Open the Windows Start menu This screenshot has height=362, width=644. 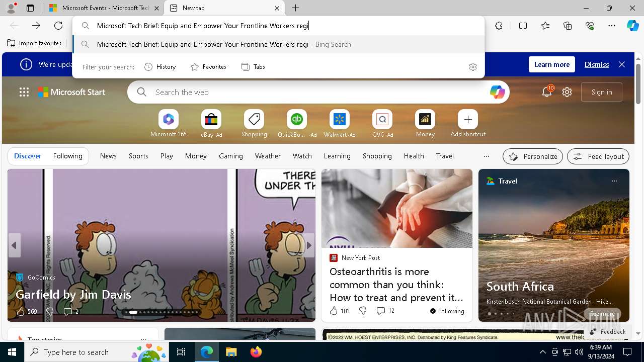[x=12, y=352]
